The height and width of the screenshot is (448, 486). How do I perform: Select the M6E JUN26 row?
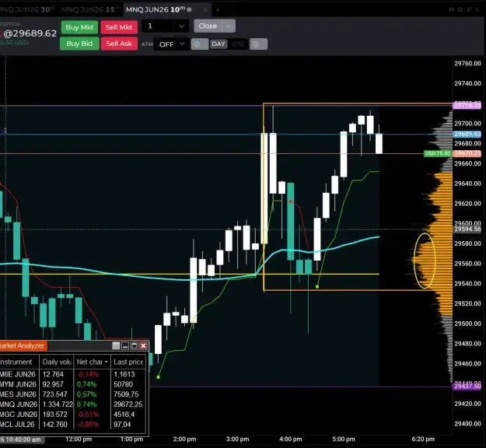pos(72,374)
